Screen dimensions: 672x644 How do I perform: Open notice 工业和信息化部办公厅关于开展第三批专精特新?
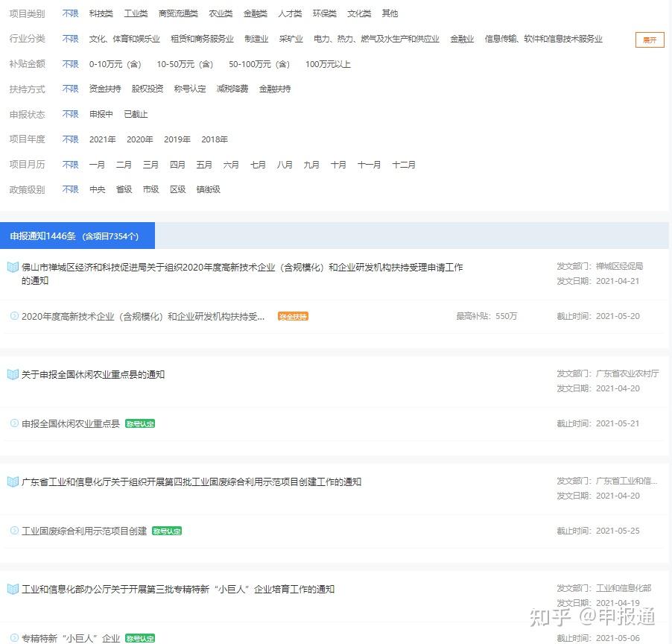pyautogui.click(x=178, y=589)
